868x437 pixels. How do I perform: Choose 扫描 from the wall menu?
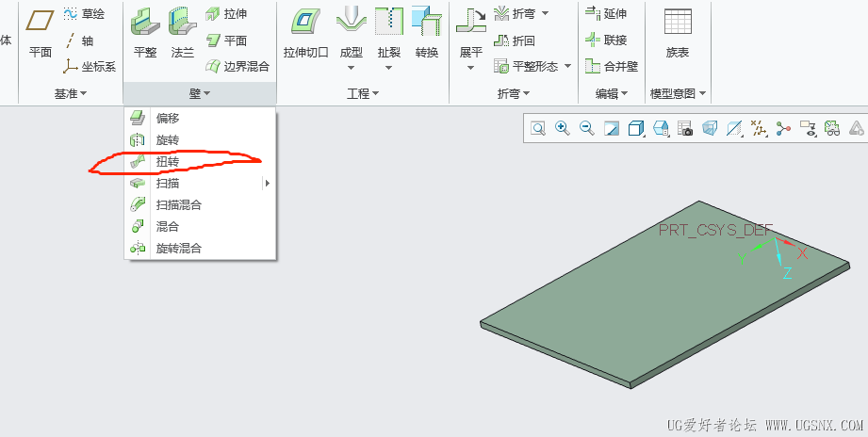pos(199,183)
